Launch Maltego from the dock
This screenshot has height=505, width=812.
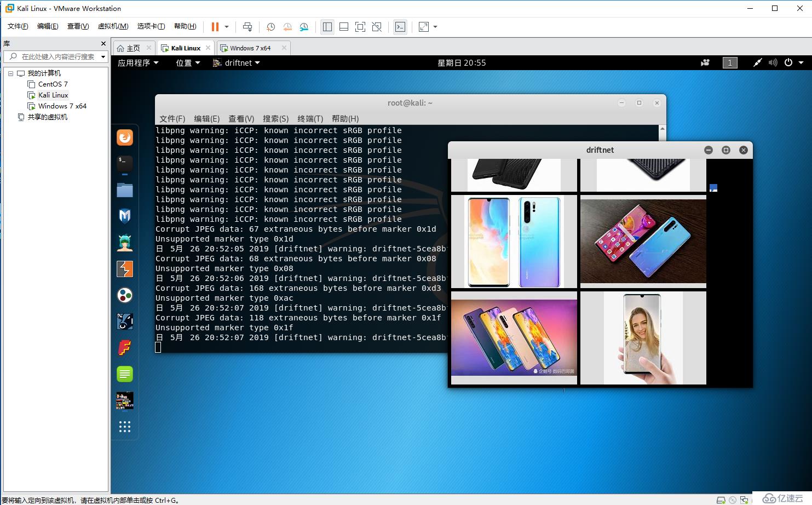[x=125, y=322]
